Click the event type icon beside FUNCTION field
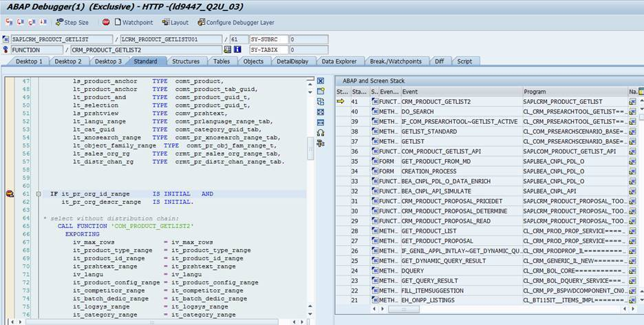The image size is (644, 325). click(x=6, y=50)
